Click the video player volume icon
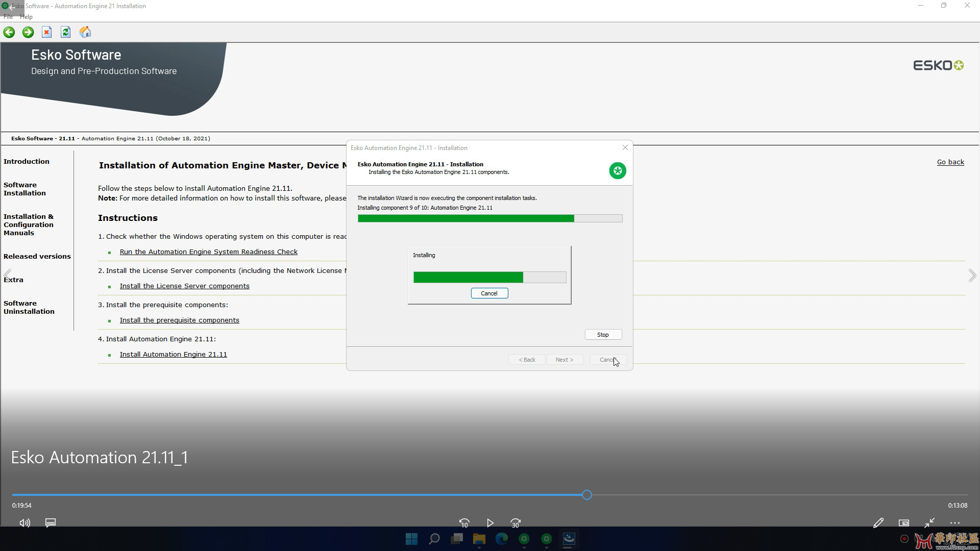This screenshot has height=551, width=980. (24, 523)
